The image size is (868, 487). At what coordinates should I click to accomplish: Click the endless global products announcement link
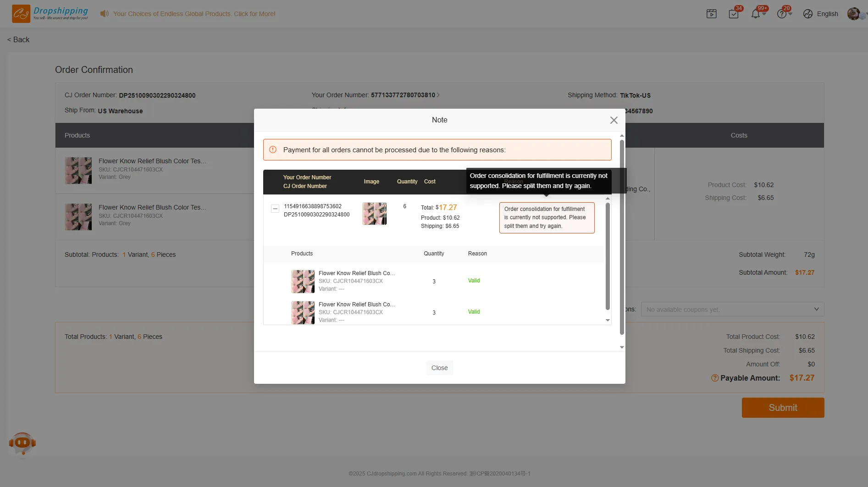coord(194,14)
